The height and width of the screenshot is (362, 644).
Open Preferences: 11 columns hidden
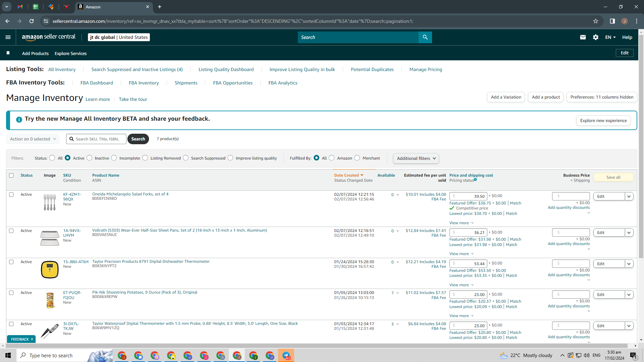(x=602, y=97)
